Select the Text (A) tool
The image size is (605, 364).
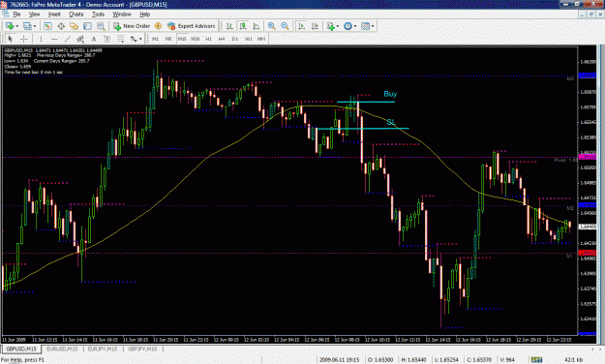[x=94, y=39]
